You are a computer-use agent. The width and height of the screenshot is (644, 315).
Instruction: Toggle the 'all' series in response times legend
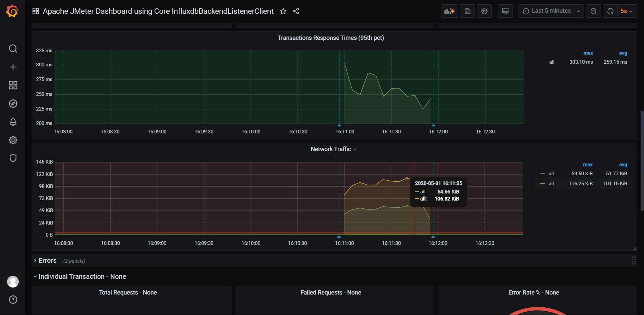pos(552,62)
